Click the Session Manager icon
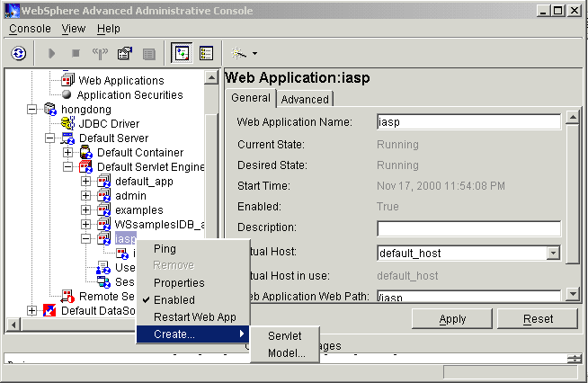The height and width of the screenshot is (383, 588). tap(103, 281)
